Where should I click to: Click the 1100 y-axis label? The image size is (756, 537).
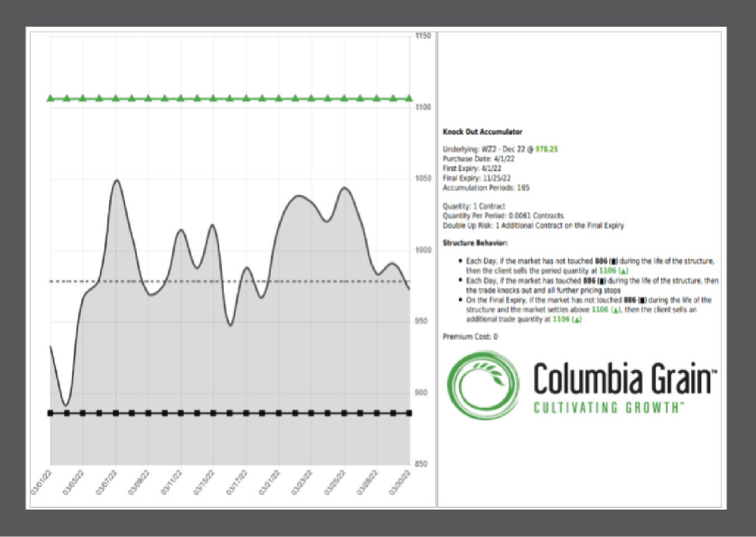pyautogui.click(x=423, y=107)
